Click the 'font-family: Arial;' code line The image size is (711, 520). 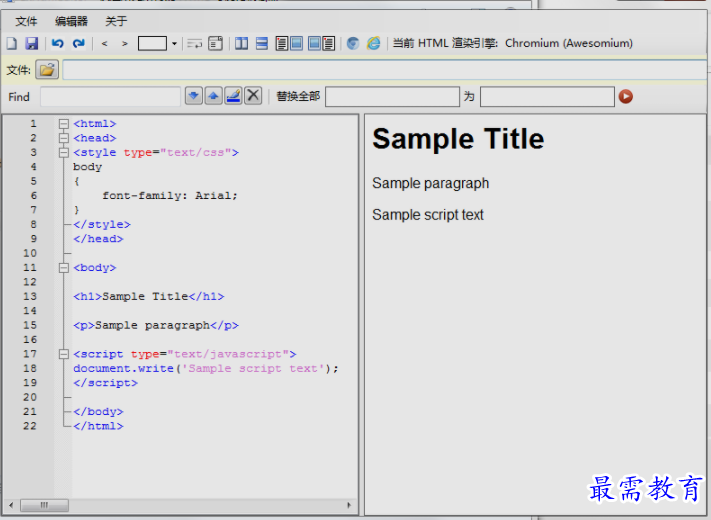click(170, 196)
